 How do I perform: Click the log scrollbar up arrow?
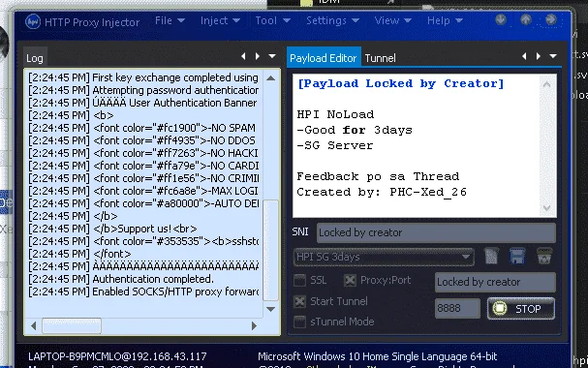pos(270,78)
